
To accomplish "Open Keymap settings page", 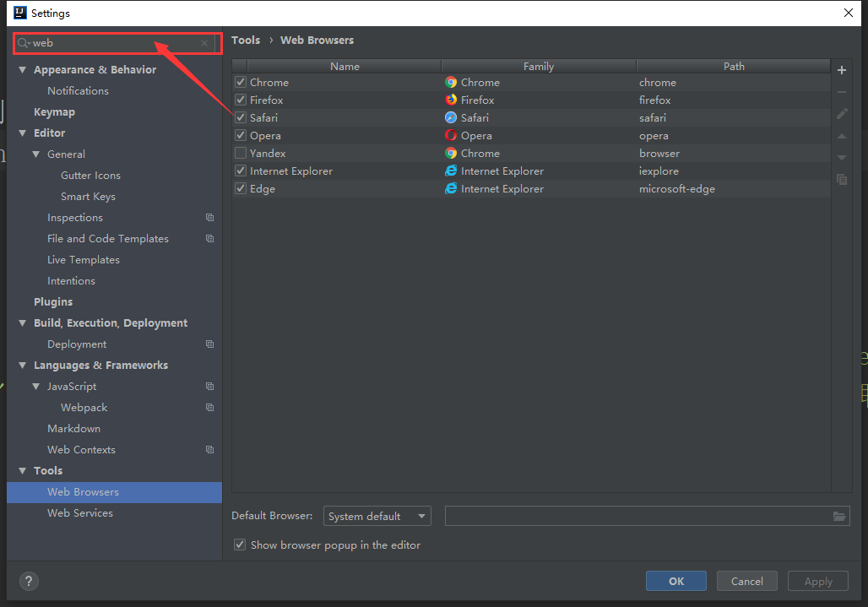I will point(54,111).
